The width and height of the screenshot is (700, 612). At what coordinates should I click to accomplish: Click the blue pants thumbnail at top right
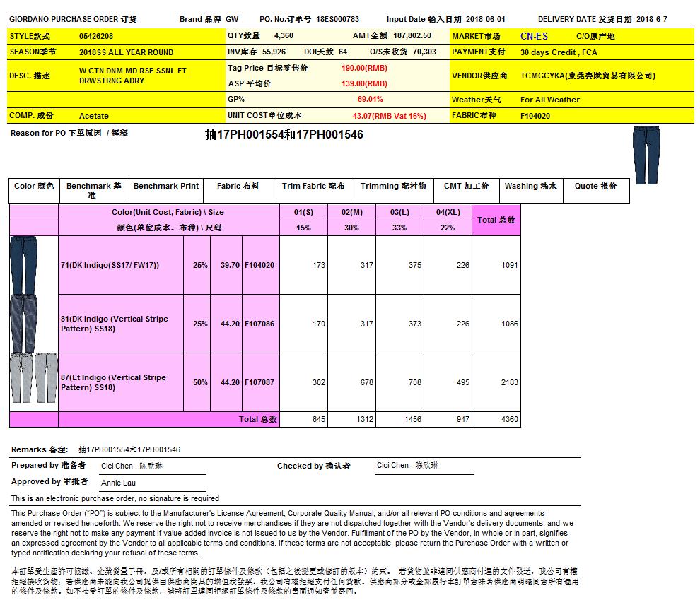pos(644,155)
